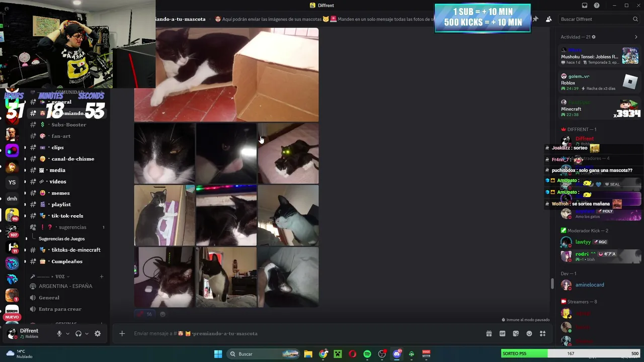Open File Explorer from the taskbar
Image resolution: width=644 pixels, height=362 pixels.
tap(308, 354)
